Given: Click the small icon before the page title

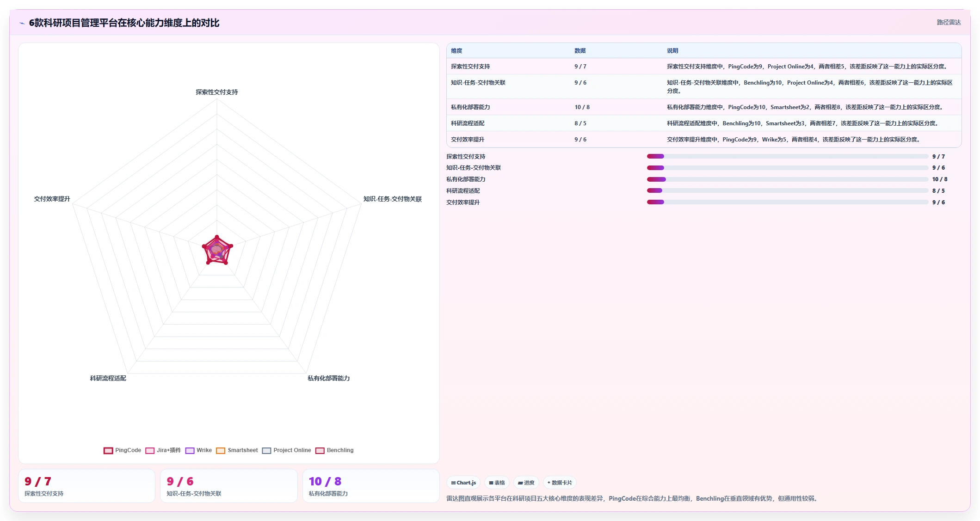Looking at the screenshot, I should (x=22, y=23).
